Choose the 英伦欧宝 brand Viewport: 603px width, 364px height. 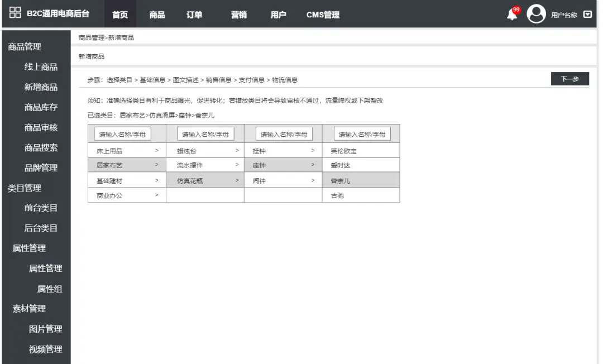click(x=343, y=151)
